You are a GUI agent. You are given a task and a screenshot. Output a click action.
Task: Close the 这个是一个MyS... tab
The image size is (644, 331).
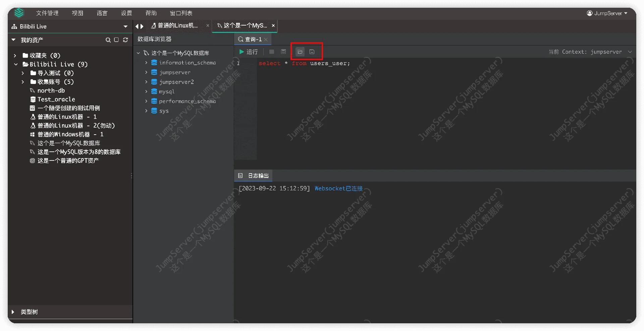tap(273, 26)
